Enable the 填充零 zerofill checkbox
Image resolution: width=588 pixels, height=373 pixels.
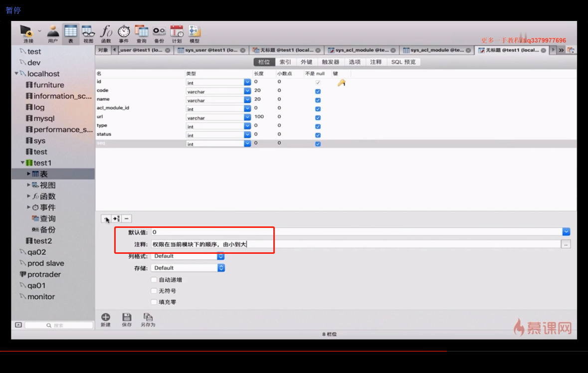(x=154, y=302)
